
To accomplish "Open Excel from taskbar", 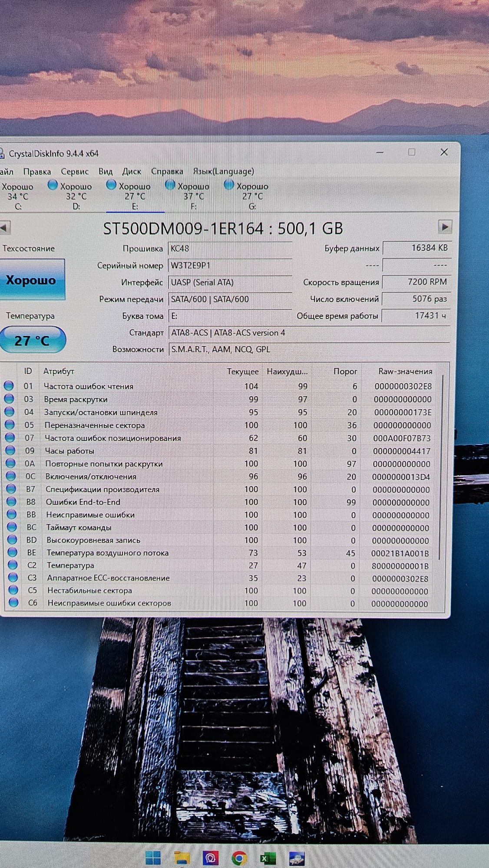I will tap(268, 858).
